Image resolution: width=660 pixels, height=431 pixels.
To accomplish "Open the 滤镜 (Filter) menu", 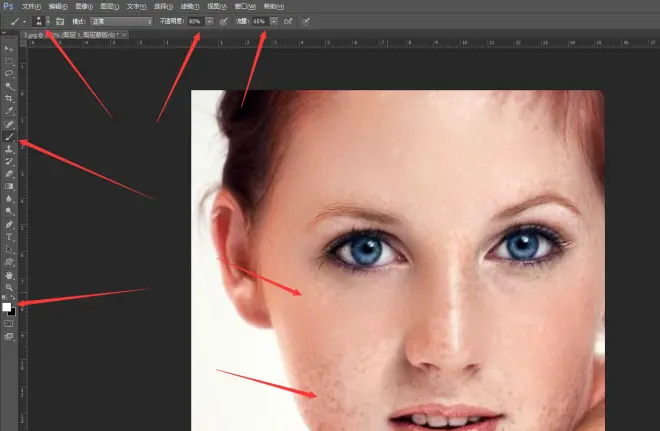I will point(190,6).
